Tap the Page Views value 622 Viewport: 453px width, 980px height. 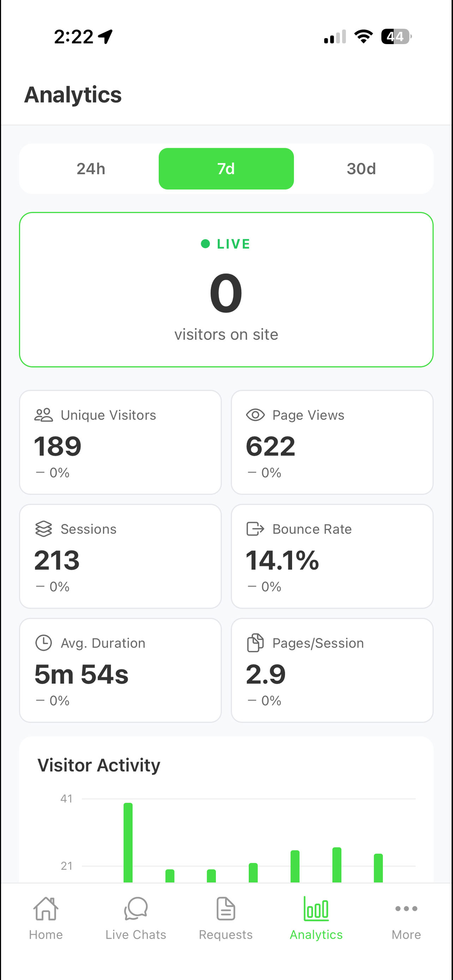(271, 446)
